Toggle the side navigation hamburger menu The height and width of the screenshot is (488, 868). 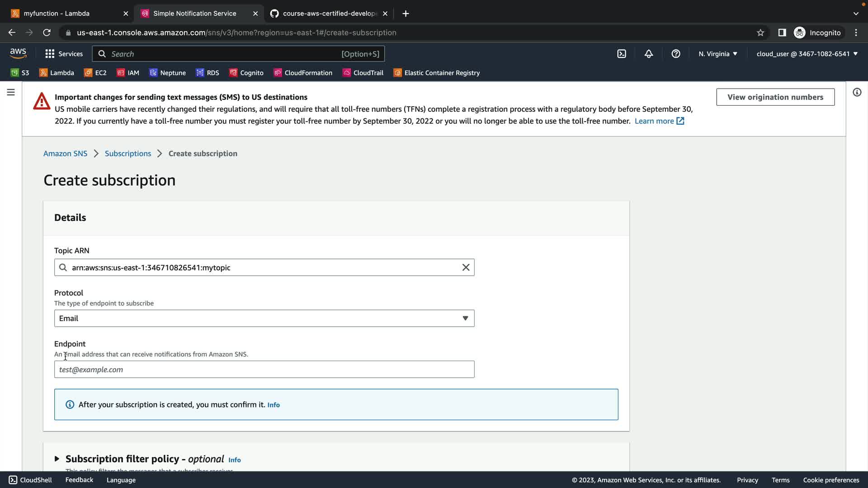[x=11, y=92]
